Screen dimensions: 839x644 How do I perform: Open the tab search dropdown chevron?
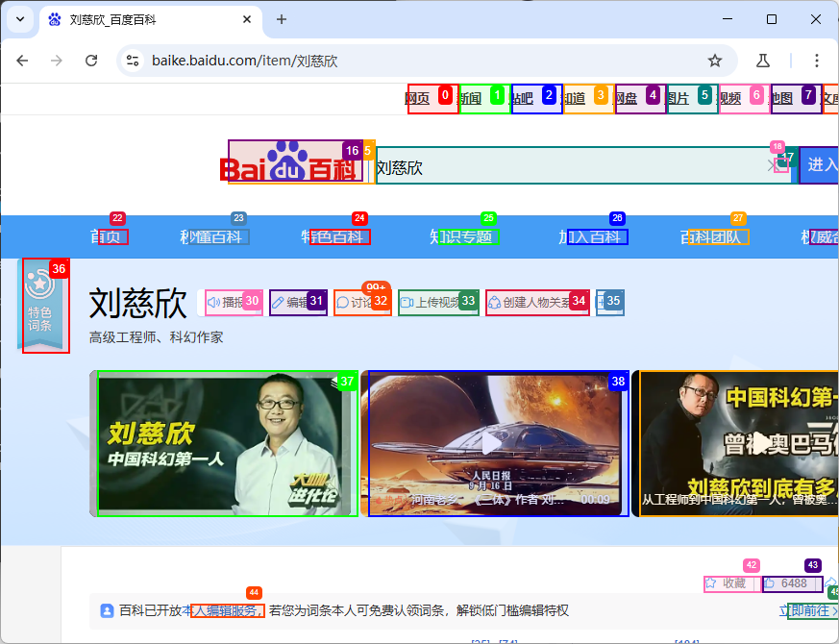20,19
